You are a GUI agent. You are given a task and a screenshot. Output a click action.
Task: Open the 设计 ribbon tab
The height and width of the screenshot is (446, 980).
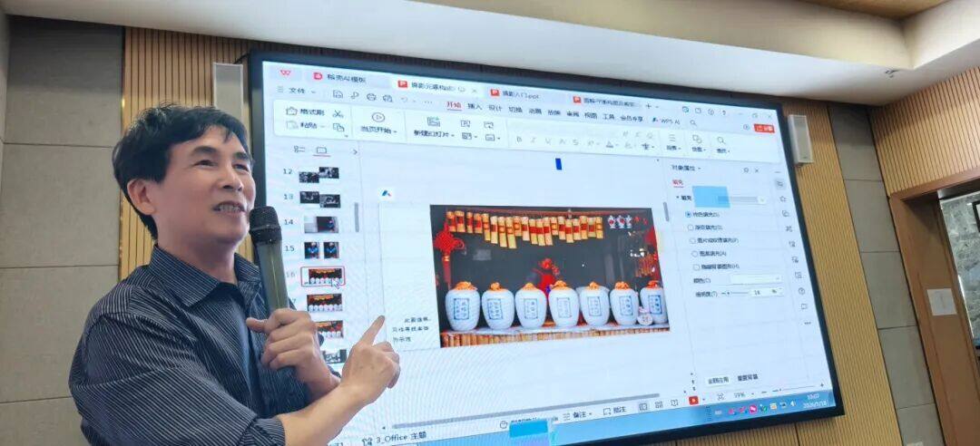pos(495,108)
